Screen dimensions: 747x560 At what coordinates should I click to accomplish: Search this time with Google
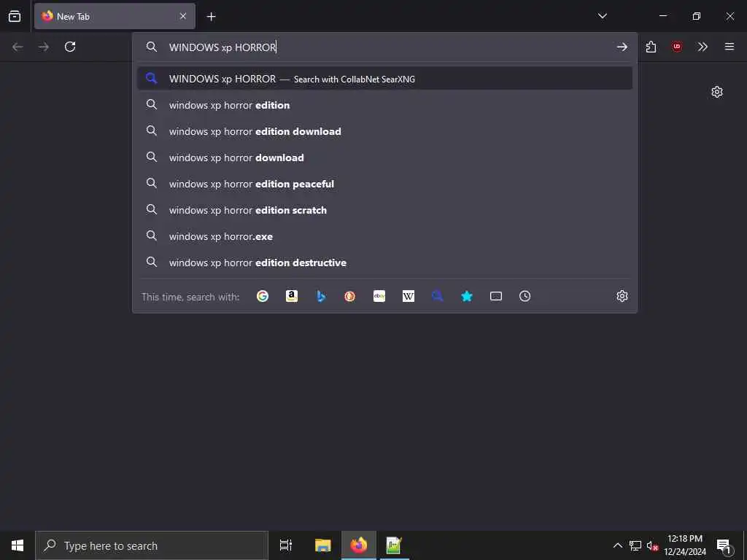tap(263, 296)
